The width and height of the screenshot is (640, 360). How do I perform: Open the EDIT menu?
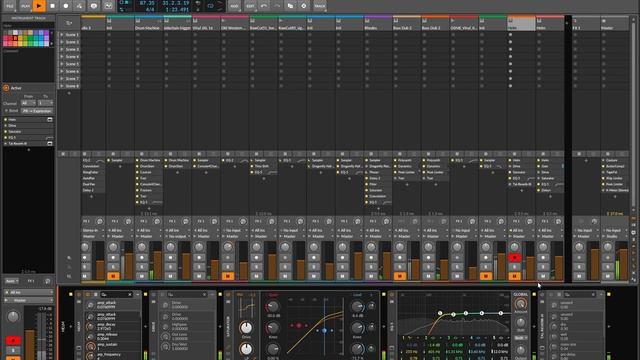250,6
